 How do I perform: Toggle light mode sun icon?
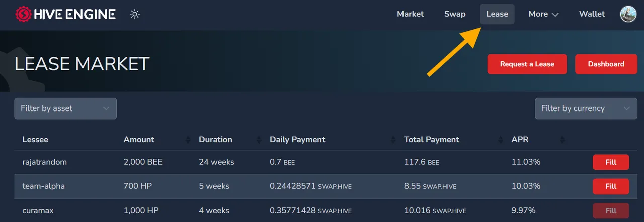134,14
